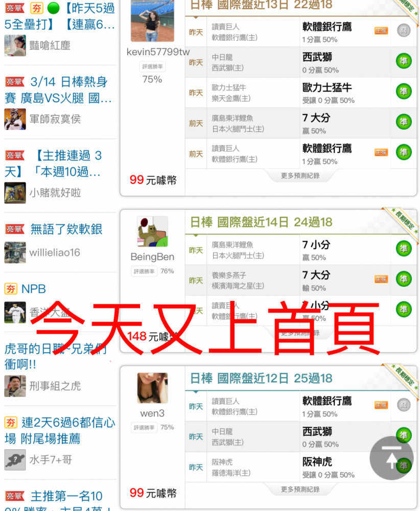The image size is (420, 511).
Task: Open BeingBen's avatar picture
Action: pyautogui.click(x=152, y=231)
